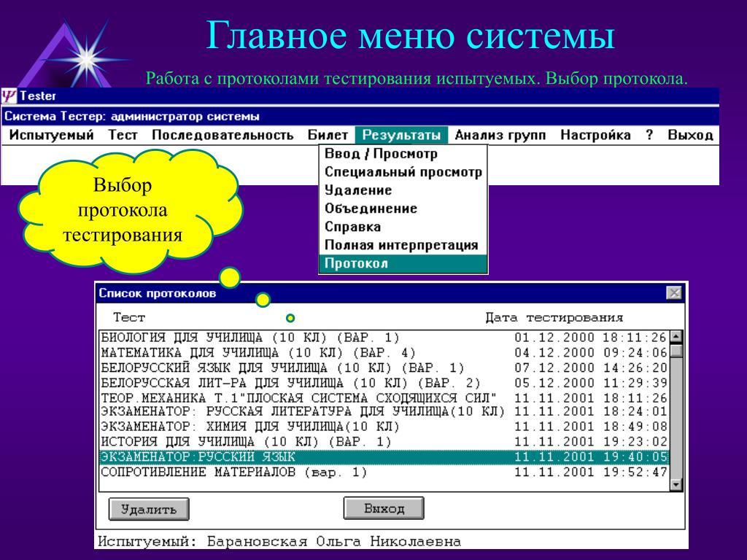This screenshot has height=560, width=747.
Task: Open the Тест menu
Action: tap(123, 135)
